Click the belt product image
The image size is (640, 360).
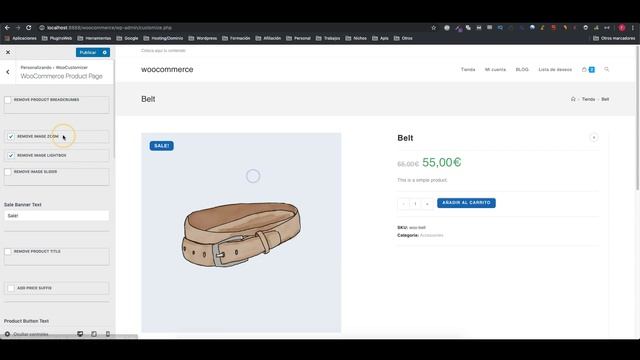point(241,233)
